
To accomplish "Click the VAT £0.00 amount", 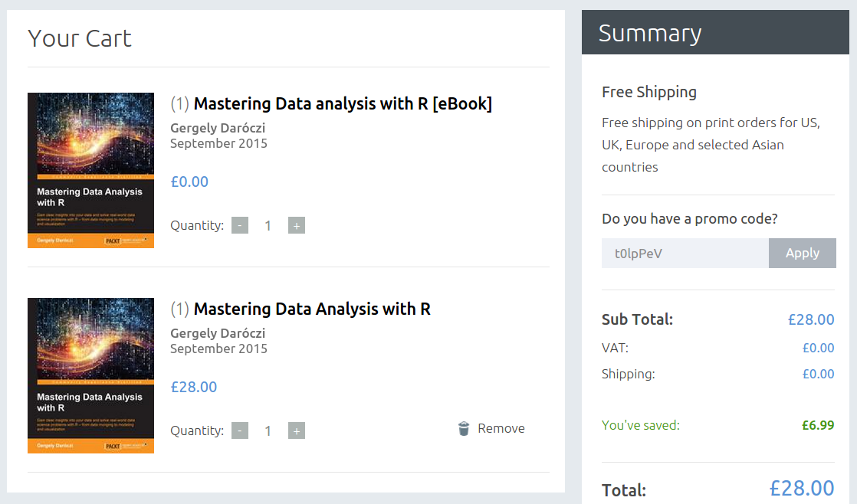I will click(818, 348).
